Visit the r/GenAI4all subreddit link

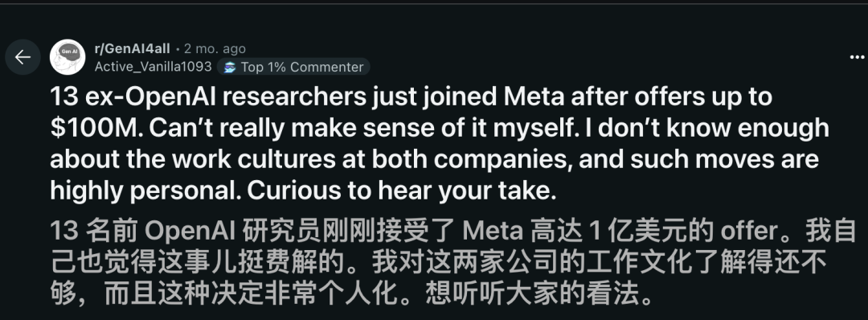pos(133,49)
